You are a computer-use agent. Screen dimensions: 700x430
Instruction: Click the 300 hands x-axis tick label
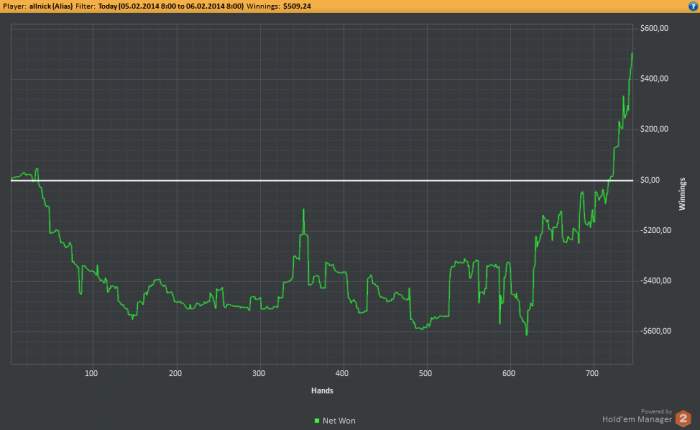pos(258,373)
